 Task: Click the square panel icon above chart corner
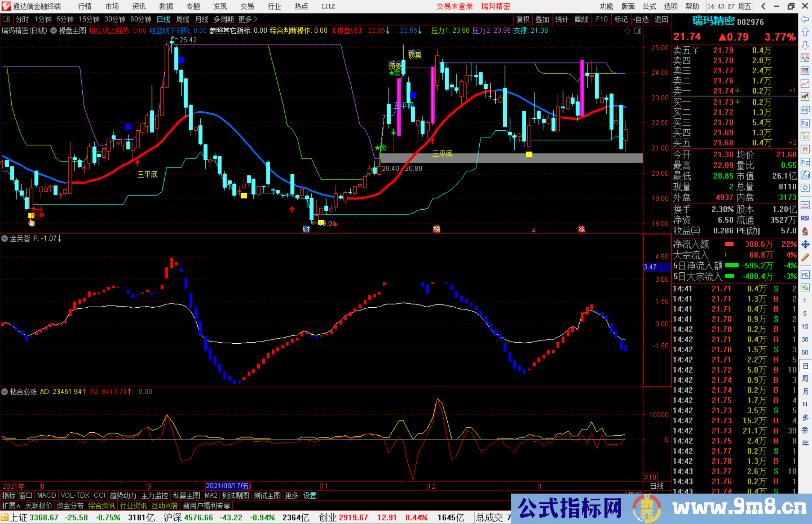click(638, 31)
